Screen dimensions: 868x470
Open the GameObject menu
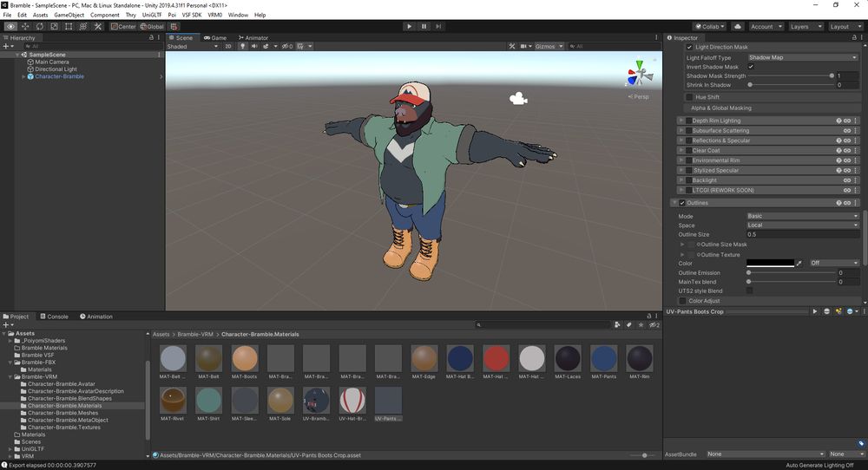pos(69,15)
